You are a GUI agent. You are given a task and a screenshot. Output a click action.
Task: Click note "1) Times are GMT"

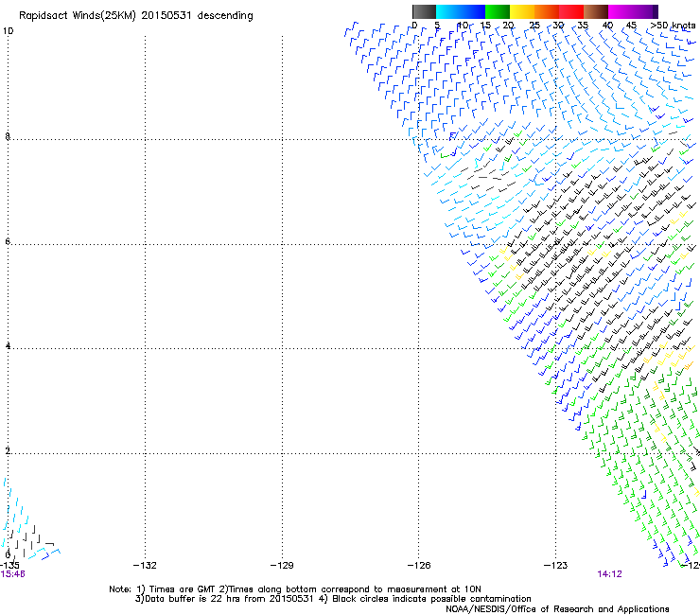[x=176, y=589]
